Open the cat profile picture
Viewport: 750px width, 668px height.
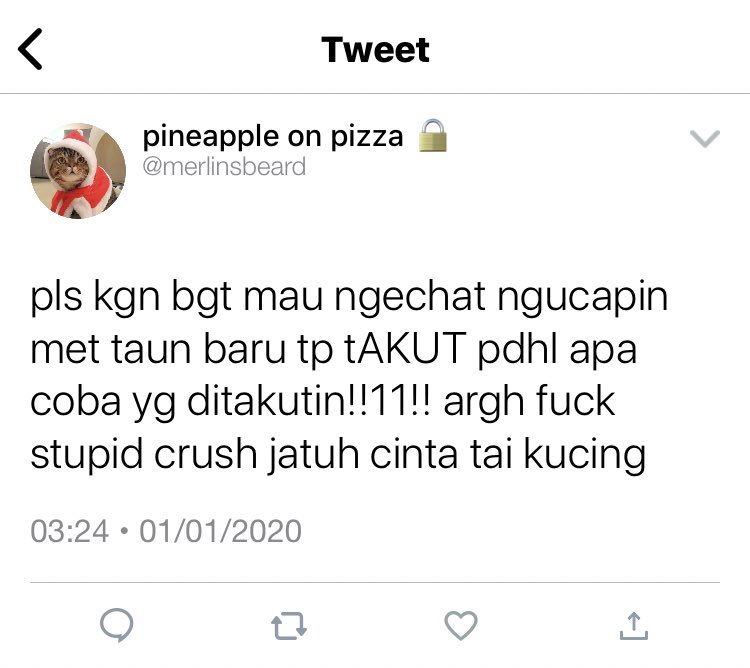coord(78,171)
